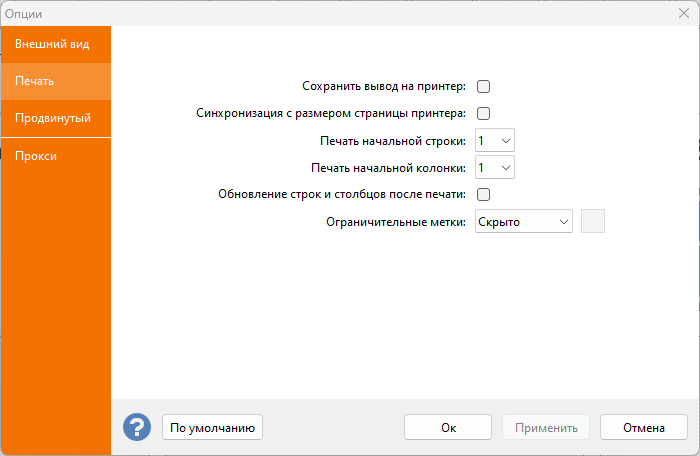Switch to the Внешний вид tab

(x=53, y=44)
